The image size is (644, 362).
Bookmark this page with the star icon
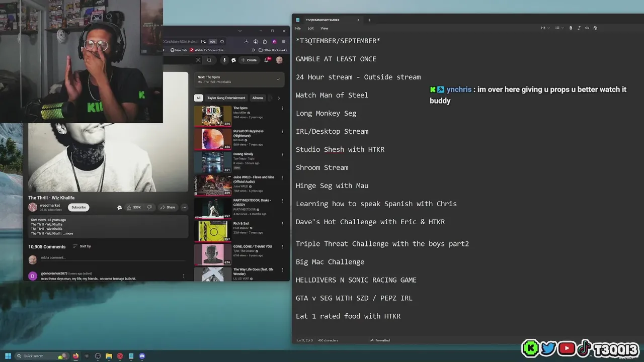pyautogui.click(x=222, y=42)
